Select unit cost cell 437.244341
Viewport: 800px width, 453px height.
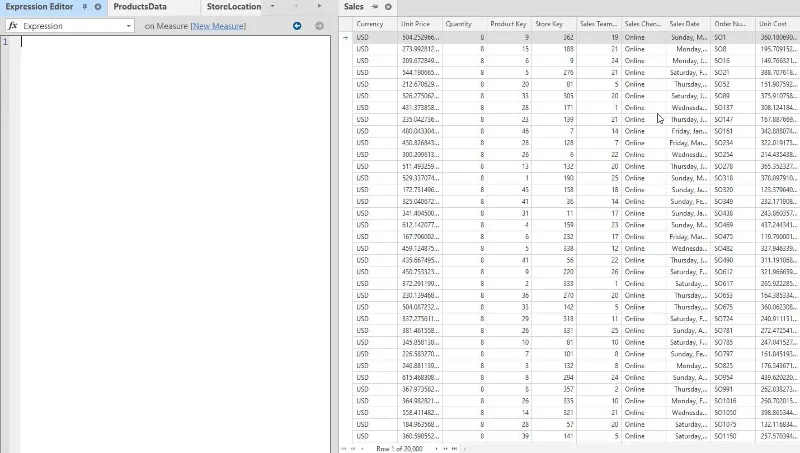click(x=778, y=225)
